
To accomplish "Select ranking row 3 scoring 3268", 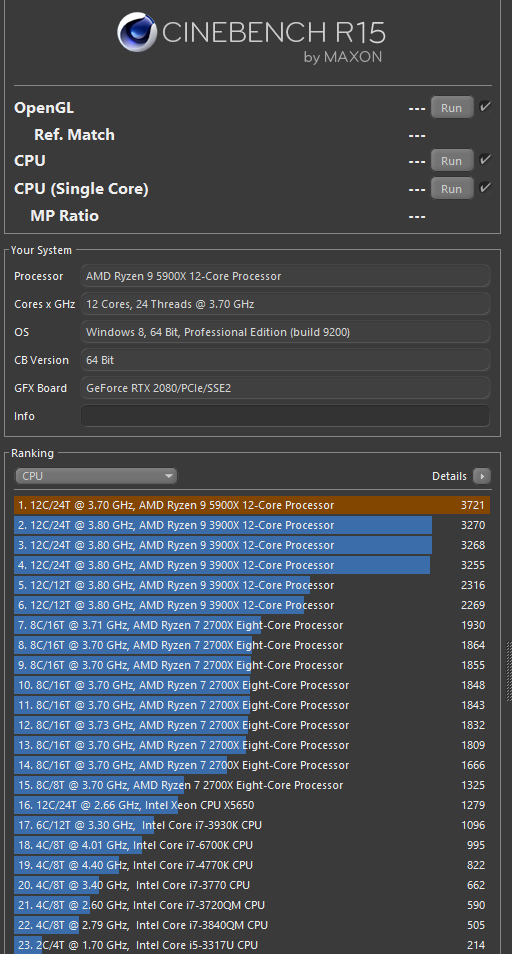I will (252, 545).
